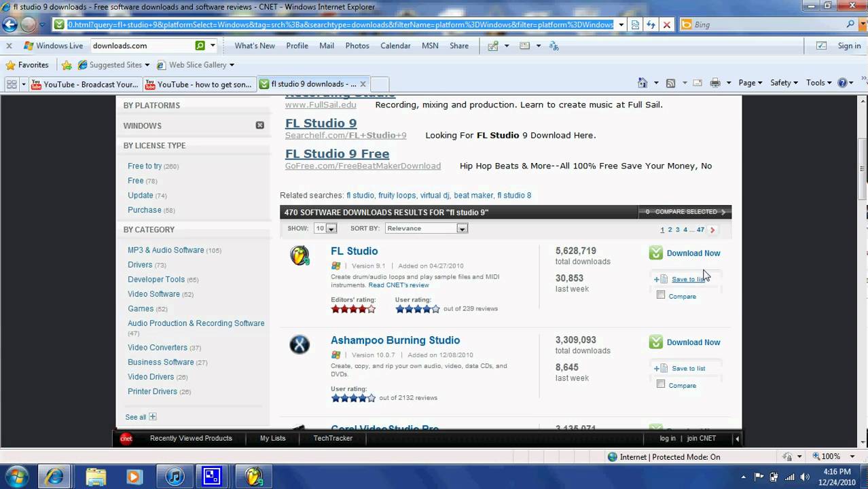
Task: Switch to YouTube - how to get son... tab
Action: [x=199, y=84]
